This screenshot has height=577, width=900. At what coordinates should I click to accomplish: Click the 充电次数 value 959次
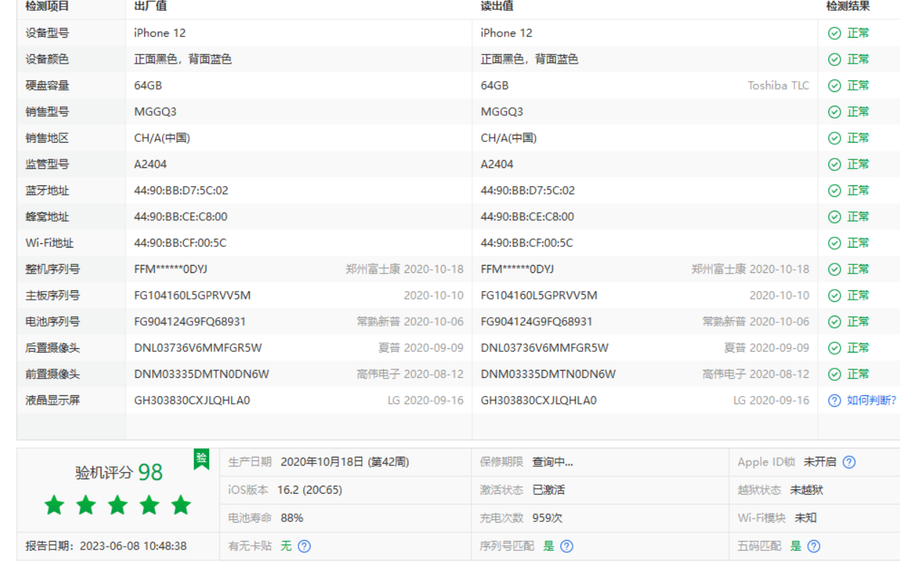(547, 518)
